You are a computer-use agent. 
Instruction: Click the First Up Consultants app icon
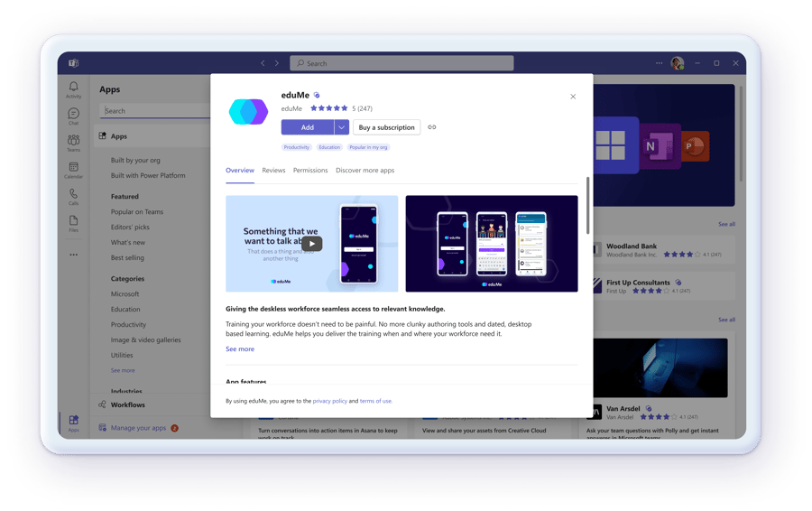click(x=597, y=285)
